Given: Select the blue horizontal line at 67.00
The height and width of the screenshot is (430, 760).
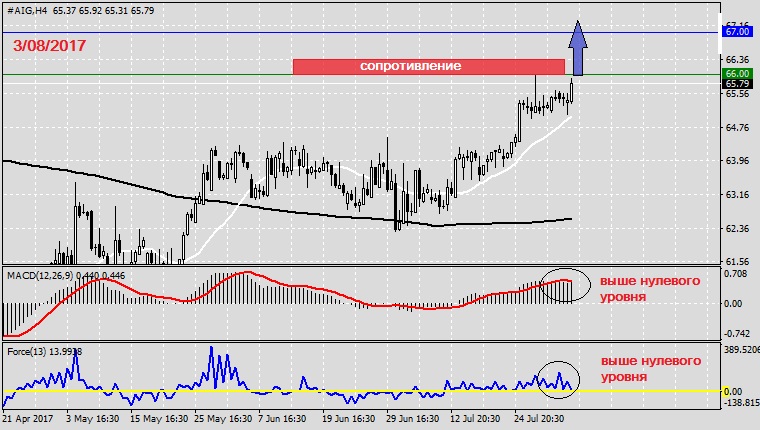Looking at the screenshot, I should 360,32.
